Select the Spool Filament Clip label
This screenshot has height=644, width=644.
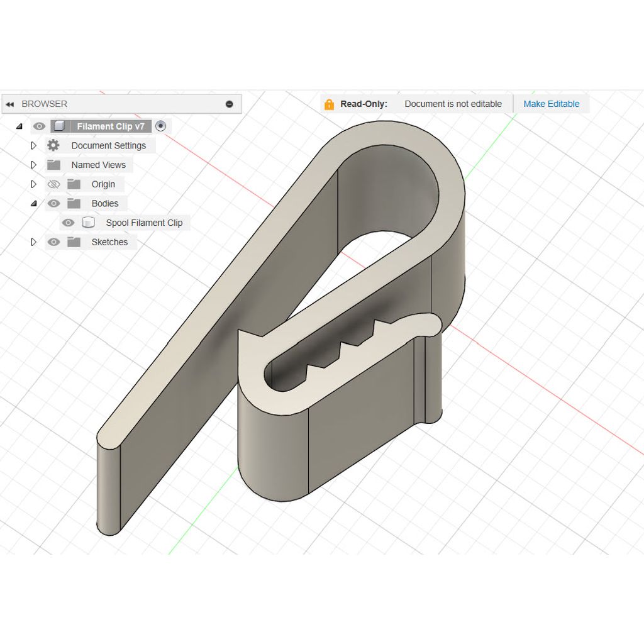tap(144, 223)
